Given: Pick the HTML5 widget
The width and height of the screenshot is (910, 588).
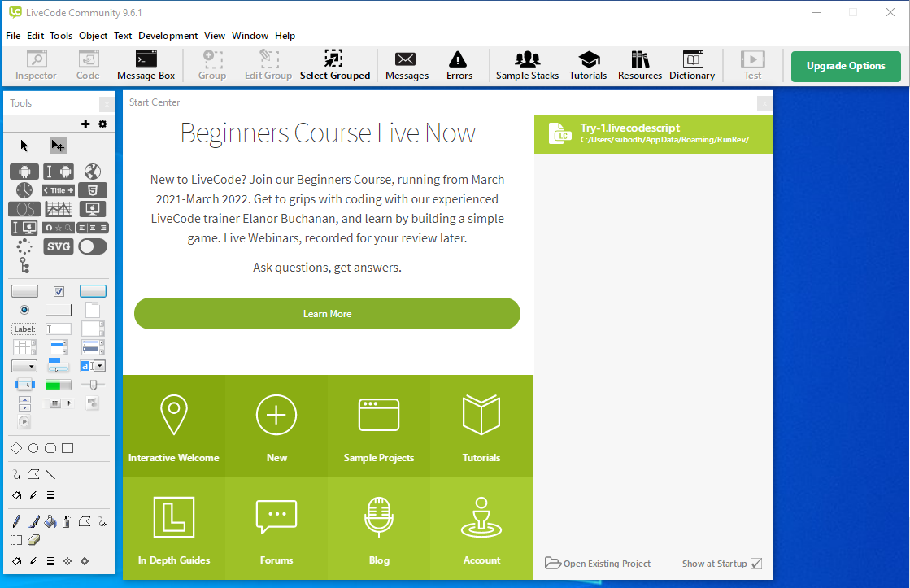Looking at the screenshot, I should (x=92, y=190).
